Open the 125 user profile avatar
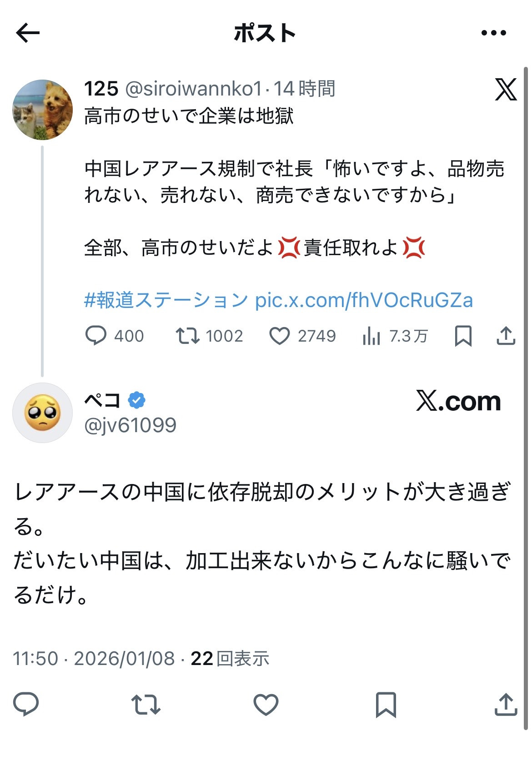 point(42,110)
